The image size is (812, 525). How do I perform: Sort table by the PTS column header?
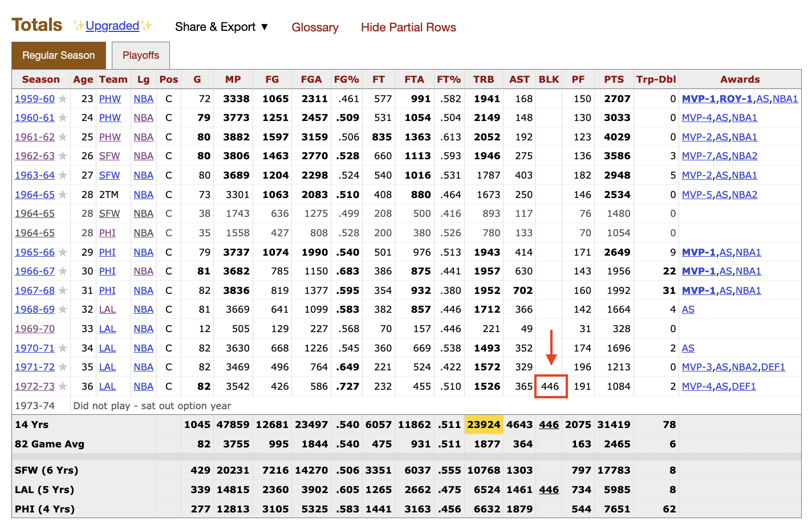click(x=614, y=79)
